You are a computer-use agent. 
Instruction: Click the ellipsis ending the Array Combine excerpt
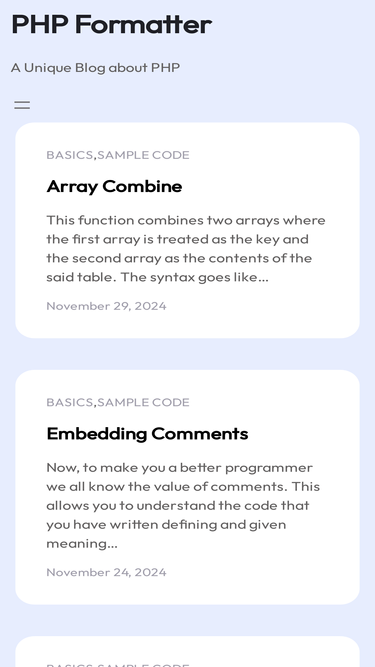pos(264,279)
